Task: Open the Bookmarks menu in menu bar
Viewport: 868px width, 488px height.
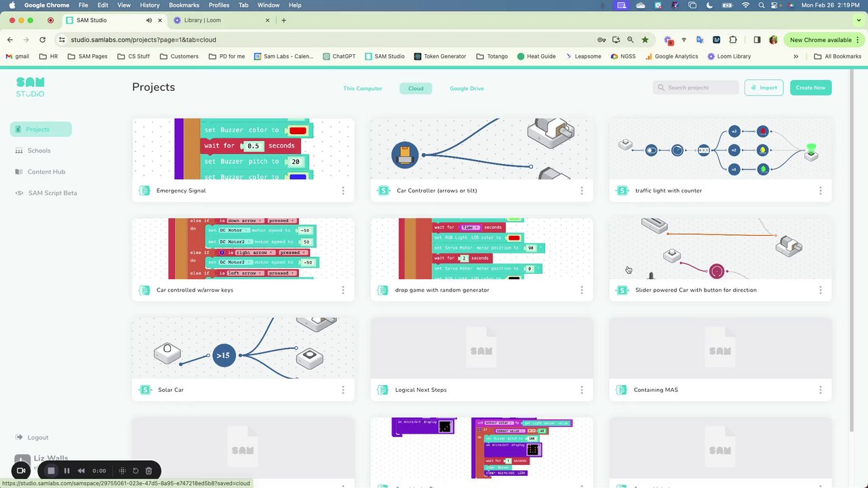Action: pyautogui.click(x=184, y=5)
